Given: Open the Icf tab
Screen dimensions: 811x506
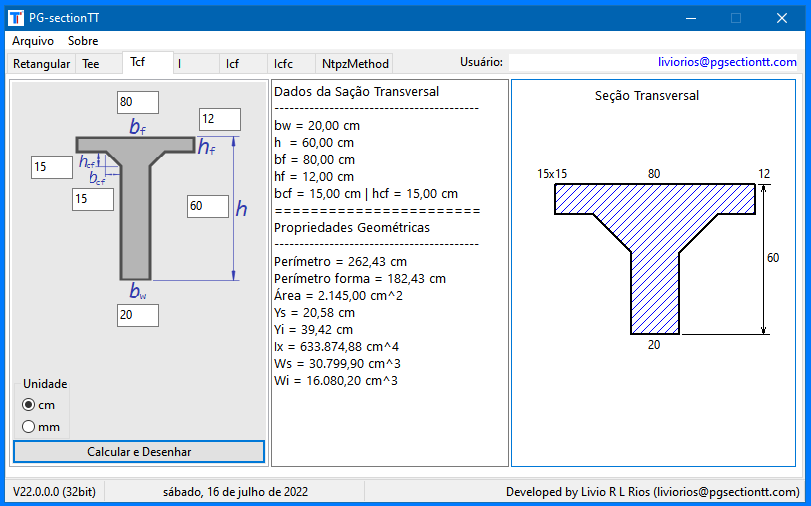Looking at the screenshot, I should coord(243,64).
